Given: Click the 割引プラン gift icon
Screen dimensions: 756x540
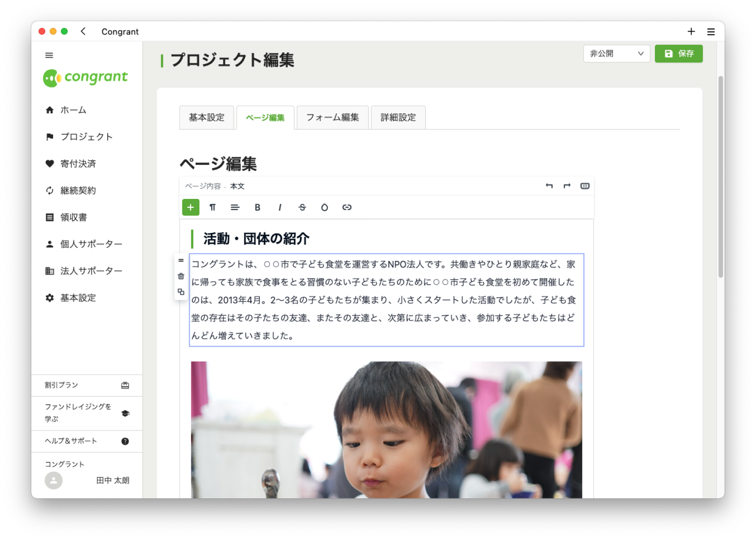Looking at the screenshot, I should (125, 386).
